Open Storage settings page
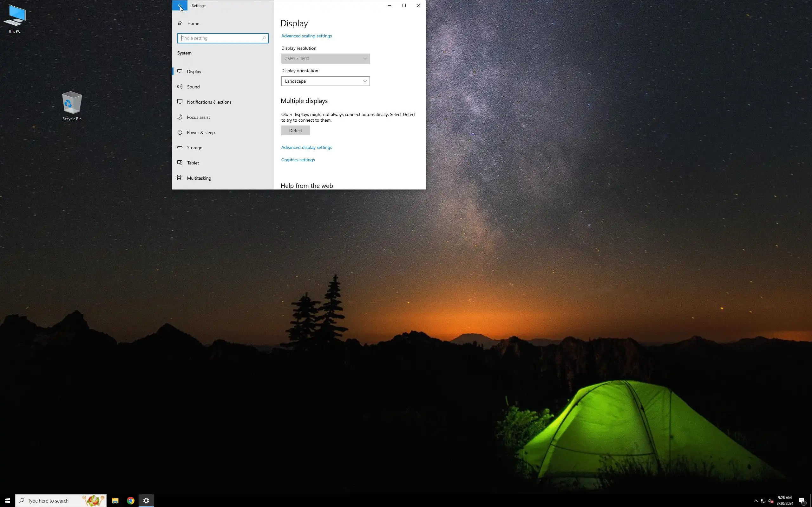812x507 pixels. (x=194, y=148)
